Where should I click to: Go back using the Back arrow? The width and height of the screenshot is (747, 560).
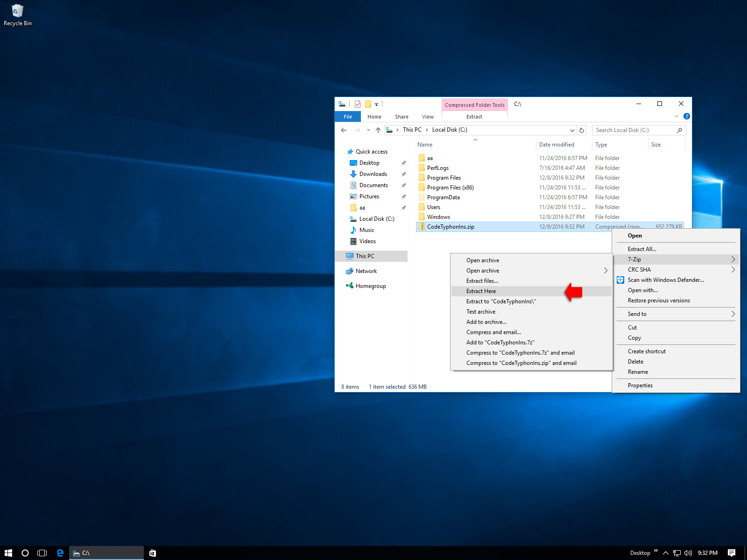pos(344,130)
